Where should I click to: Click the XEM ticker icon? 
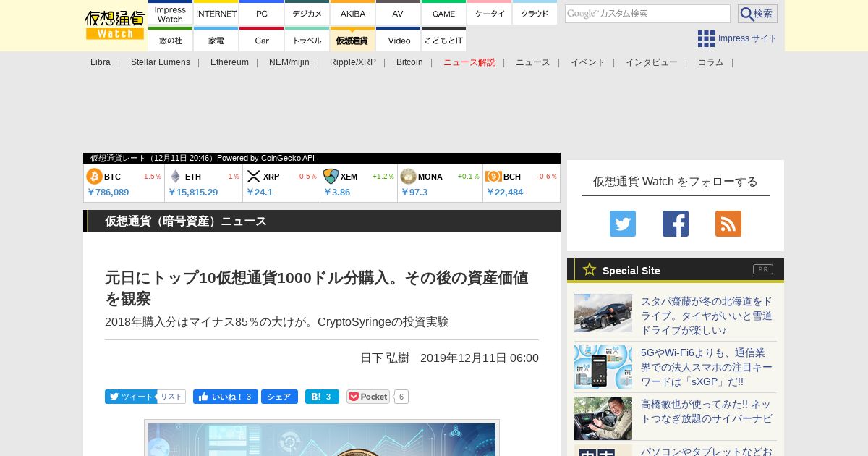[x=331, y=177]
